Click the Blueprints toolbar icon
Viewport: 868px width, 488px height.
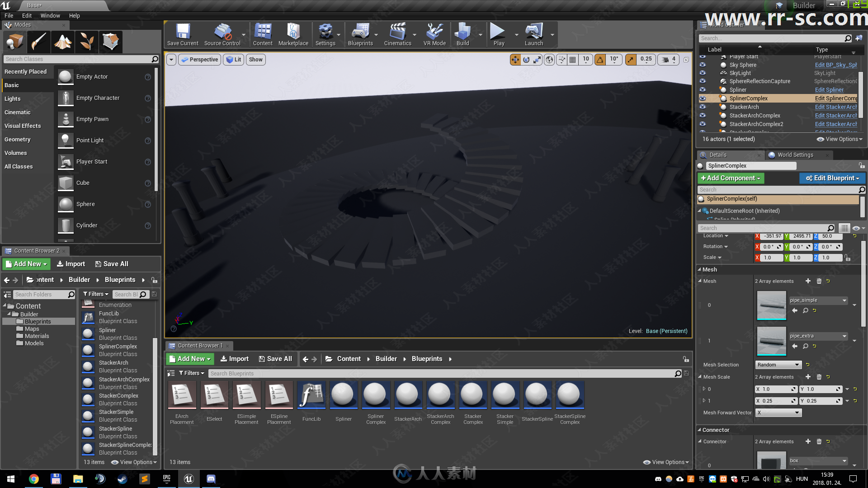point(359,33)
